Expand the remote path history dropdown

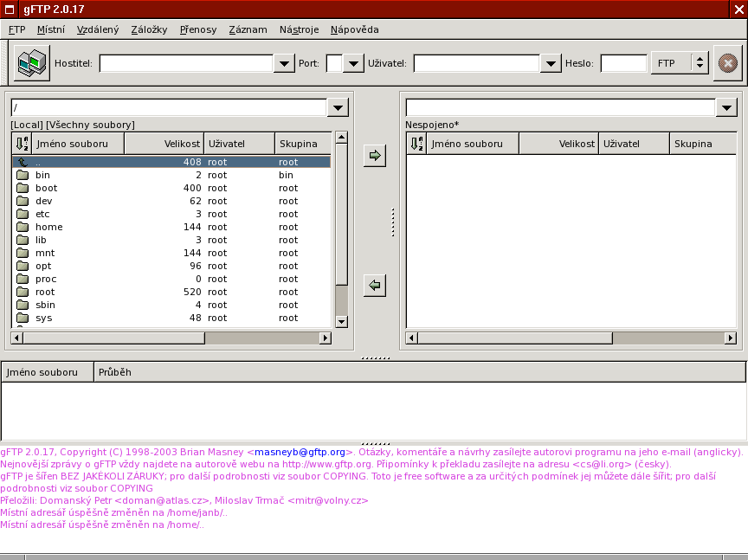pos(726,108)
